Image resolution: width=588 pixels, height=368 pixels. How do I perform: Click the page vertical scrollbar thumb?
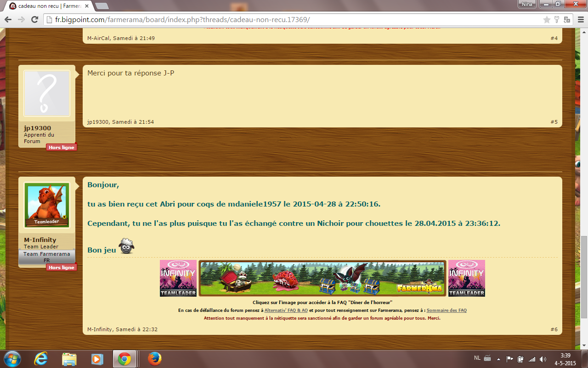[x=584, y=276]
